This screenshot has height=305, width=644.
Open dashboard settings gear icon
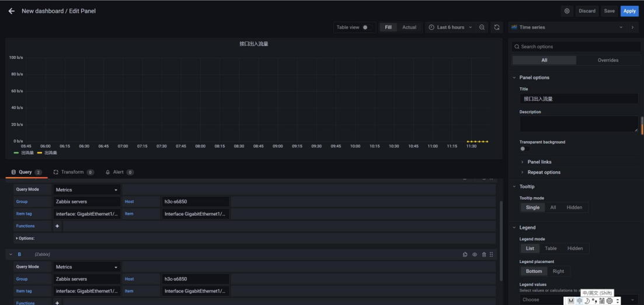point(567,11)
